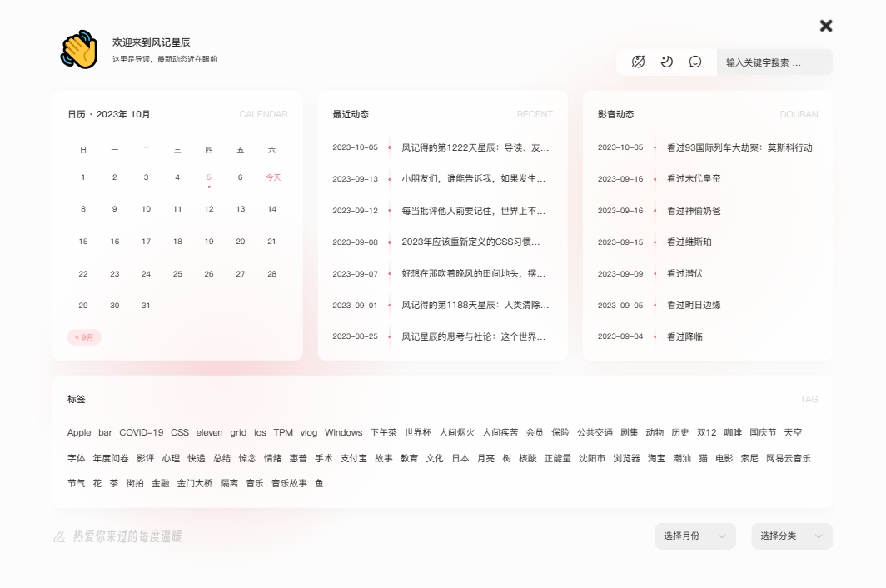
Task: Focus the keyword search input field
Action: point(774,62)
